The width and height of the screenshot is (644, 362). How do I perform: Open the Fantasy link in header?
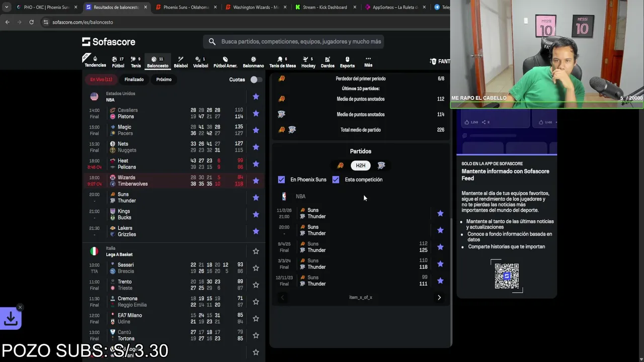point(440,61)
